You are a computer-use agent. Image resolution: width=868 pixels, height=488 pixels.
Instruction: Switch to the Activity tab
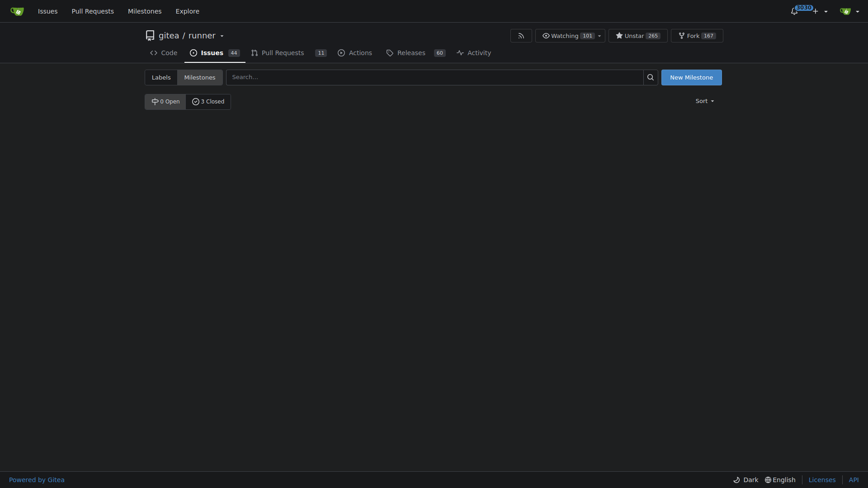pyautogui.click(x=474, y=53)
